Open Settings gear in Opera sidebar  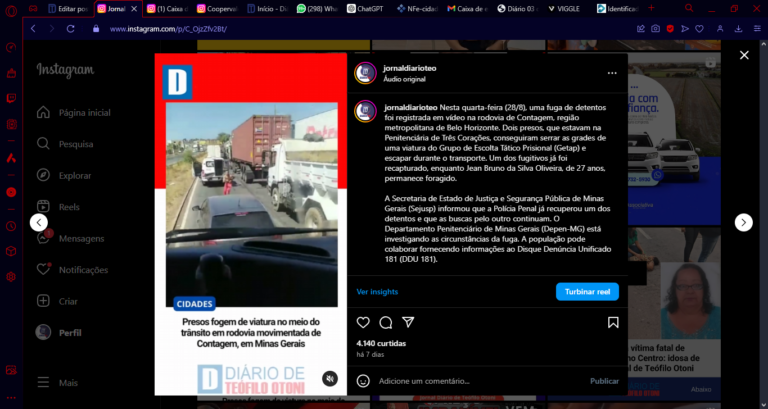[11, 277]
